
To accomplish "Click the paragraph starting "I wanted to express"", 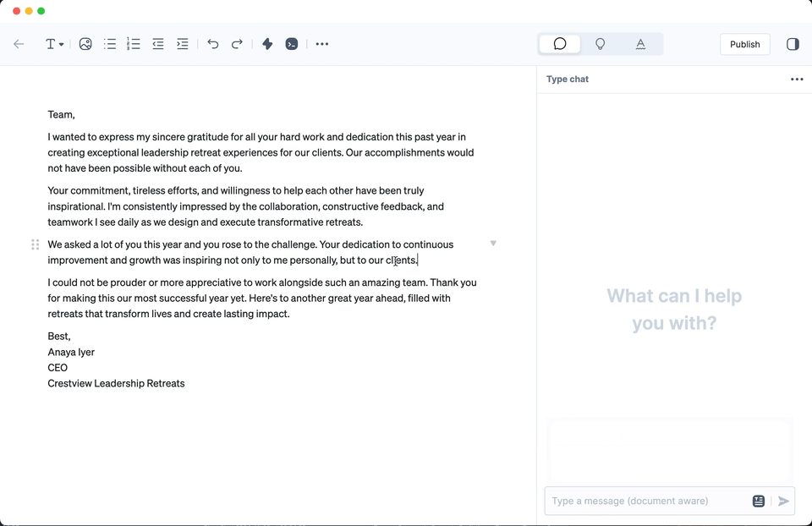I will pos(261,152).
